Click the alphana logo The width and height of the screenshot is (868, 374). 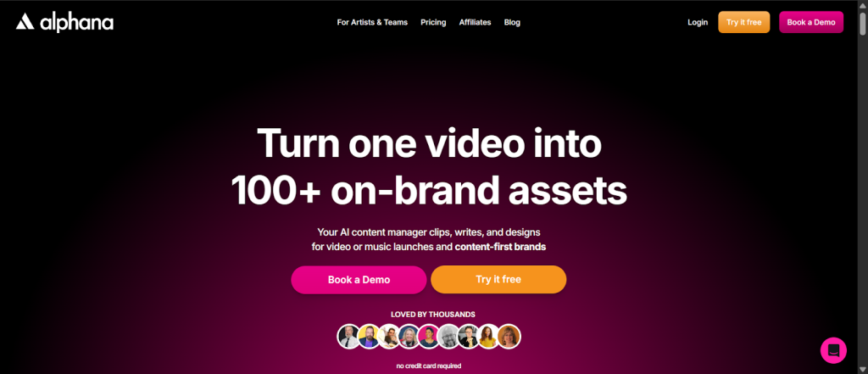[x=64, y=23]
